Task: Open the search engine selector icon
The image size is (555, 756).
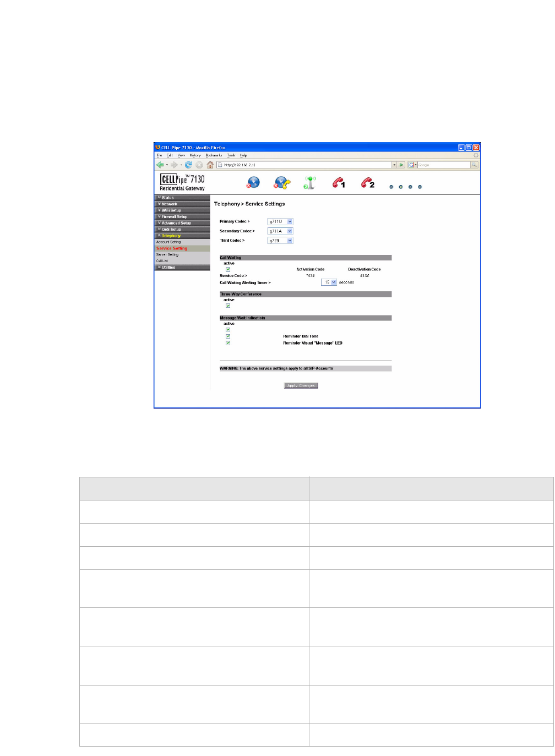Action: (412, 165)
